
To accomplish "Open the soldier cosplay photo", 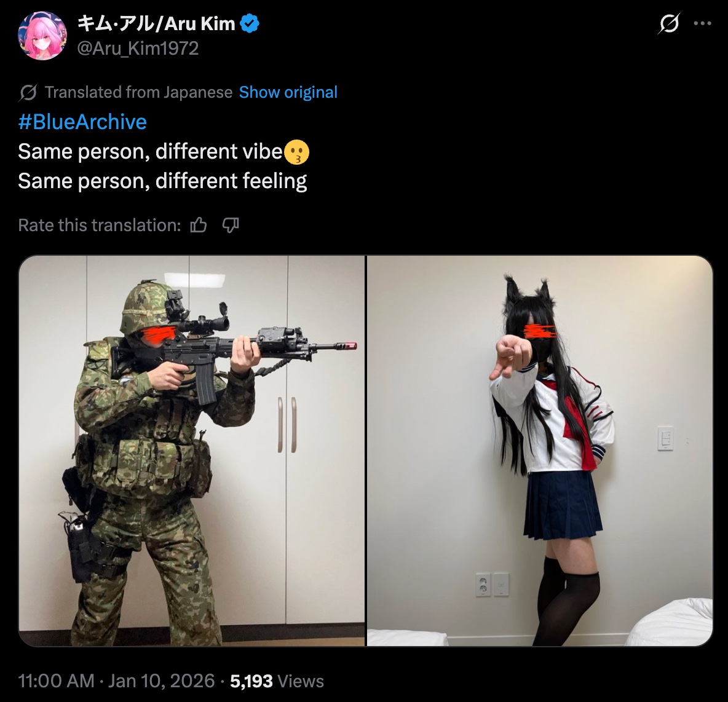I will point(192,451).
